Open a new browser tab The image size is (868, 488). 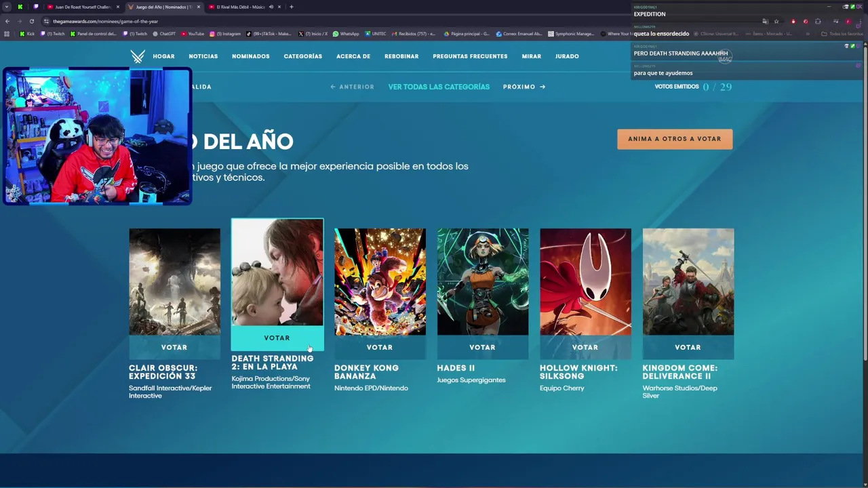292,7
